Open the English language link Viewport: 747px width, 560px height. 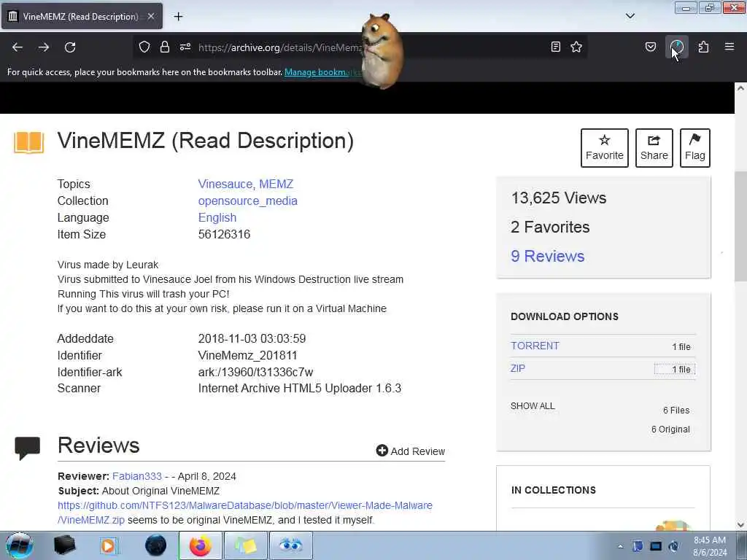tap(217, 217)
